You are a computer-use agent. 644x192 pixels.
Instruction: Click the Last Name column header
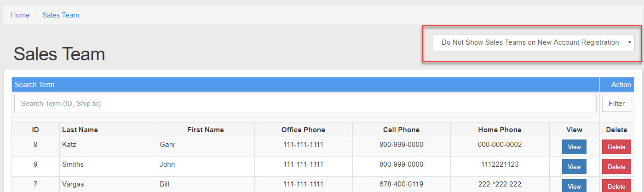(80, 130)
